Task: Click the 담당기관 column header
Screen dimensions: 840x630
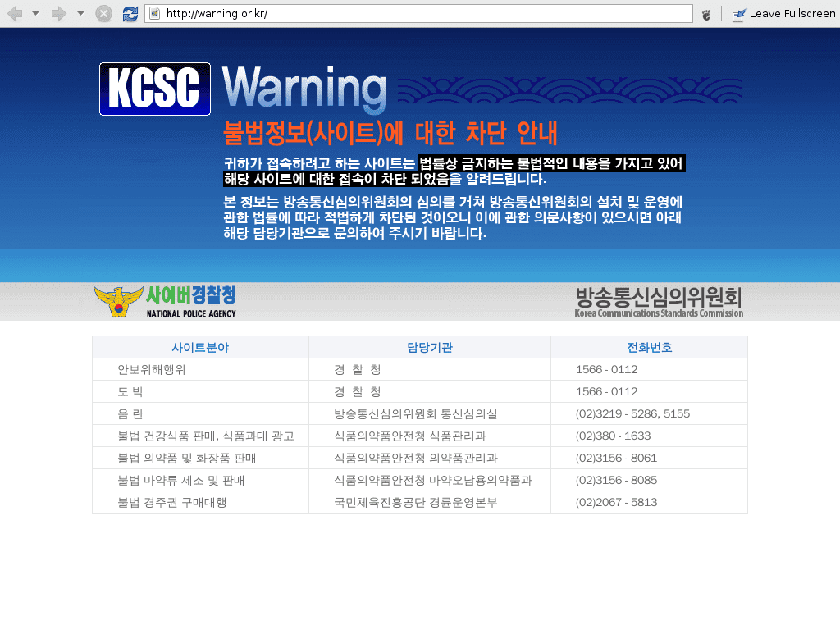Action: pos(430,348)
